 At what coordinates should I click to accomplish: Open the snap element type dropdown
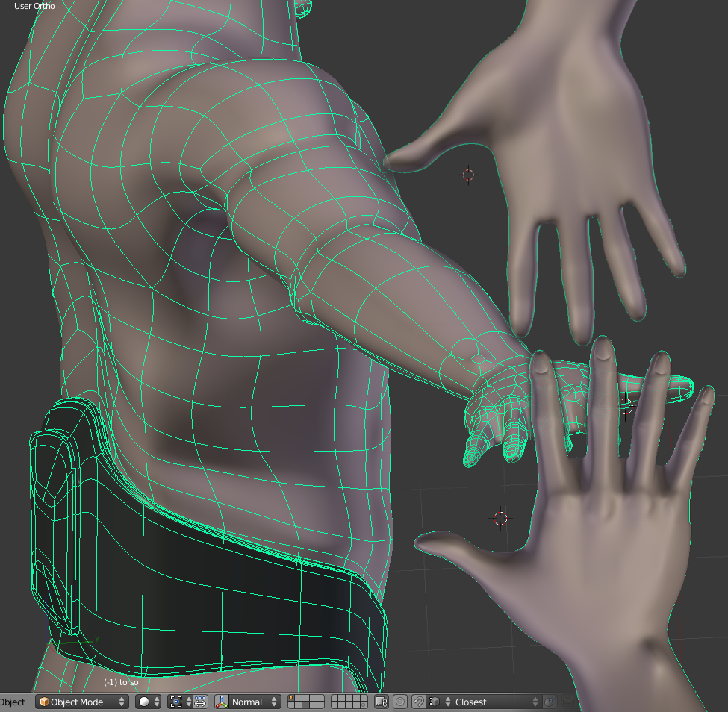[439, 702]
